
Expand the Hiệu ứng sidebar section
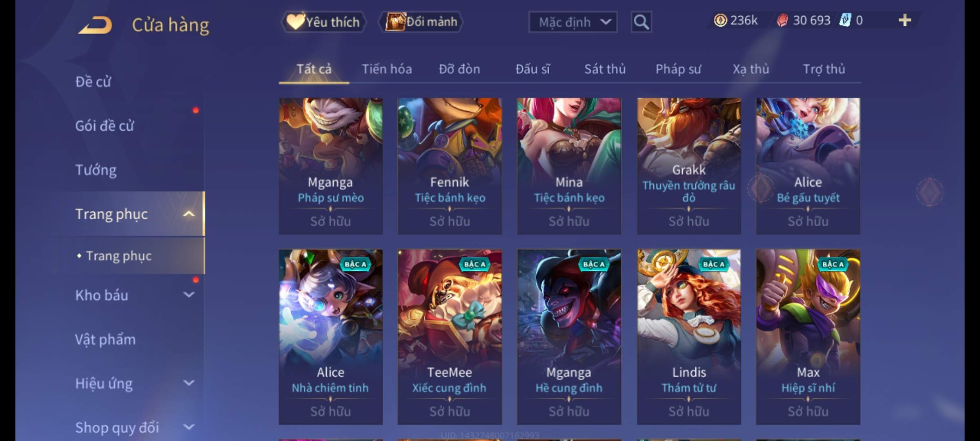coord(189,383)
